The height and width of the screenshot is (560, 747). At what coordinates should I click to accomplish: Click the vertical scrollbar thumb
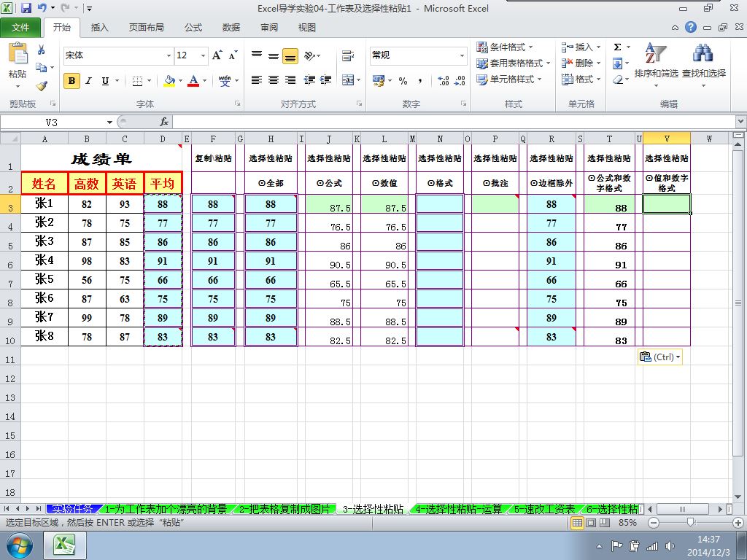coord(738,303)
